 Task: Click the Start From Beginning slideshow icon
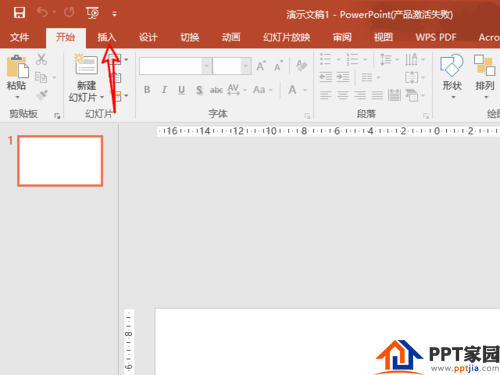point(92,13)
